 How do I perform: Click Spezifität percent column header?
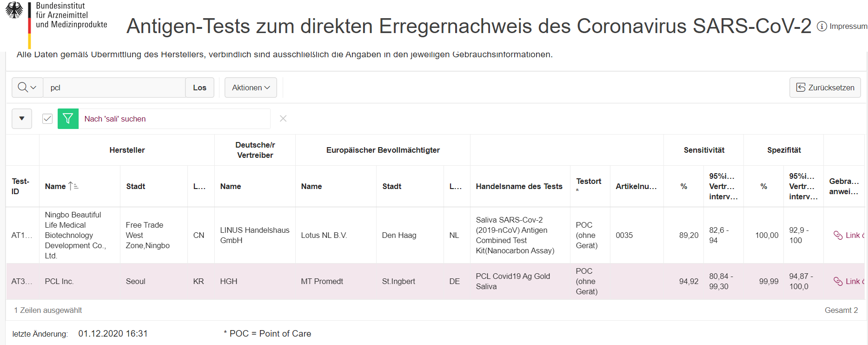(764, 186)
